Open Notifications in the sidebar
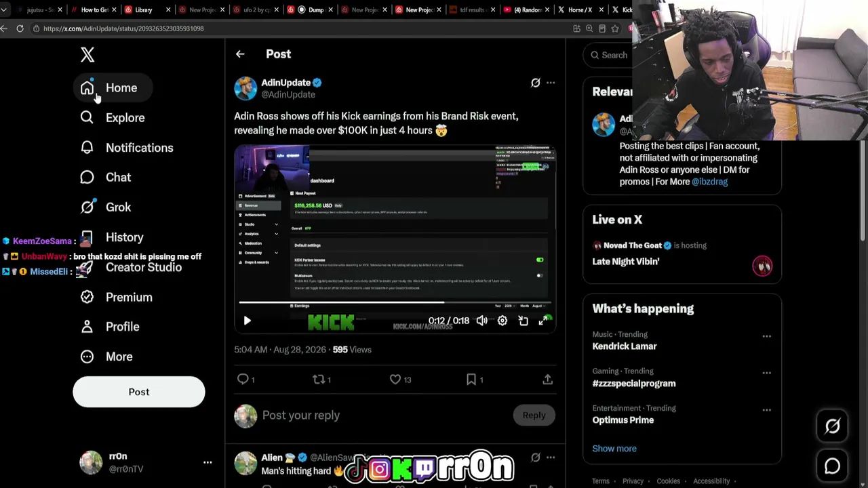The image size is (868, 488). (x=127, y=148)
